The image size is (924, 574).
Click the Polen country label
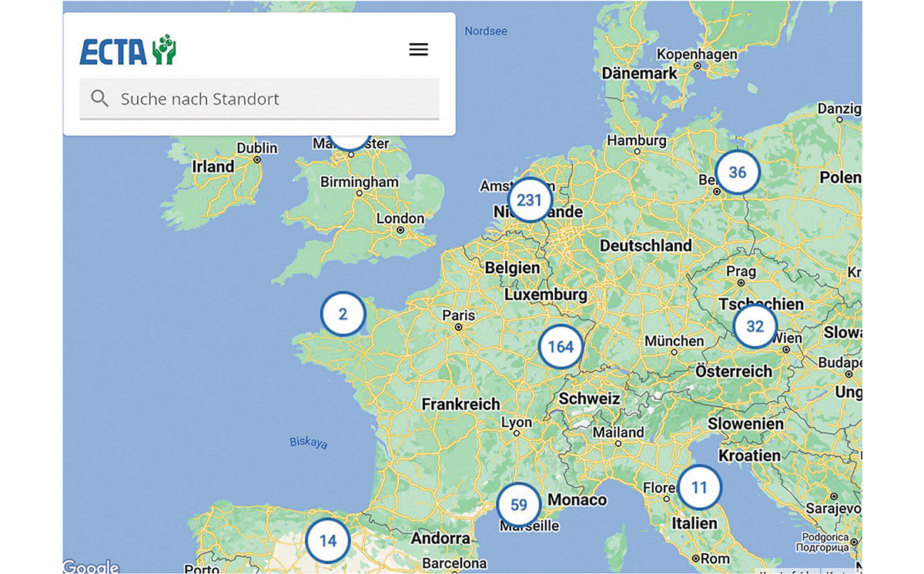(x=841, y=178)
